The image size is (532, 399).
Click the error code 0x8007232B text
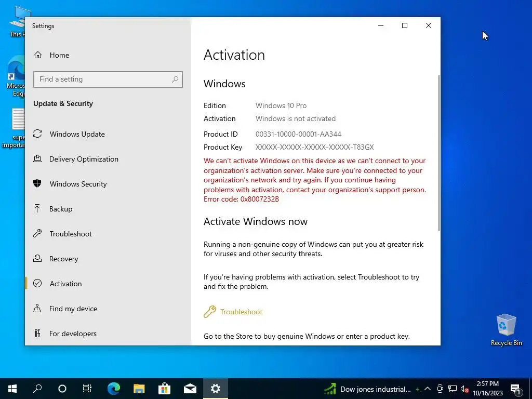(x=260, y=199)
